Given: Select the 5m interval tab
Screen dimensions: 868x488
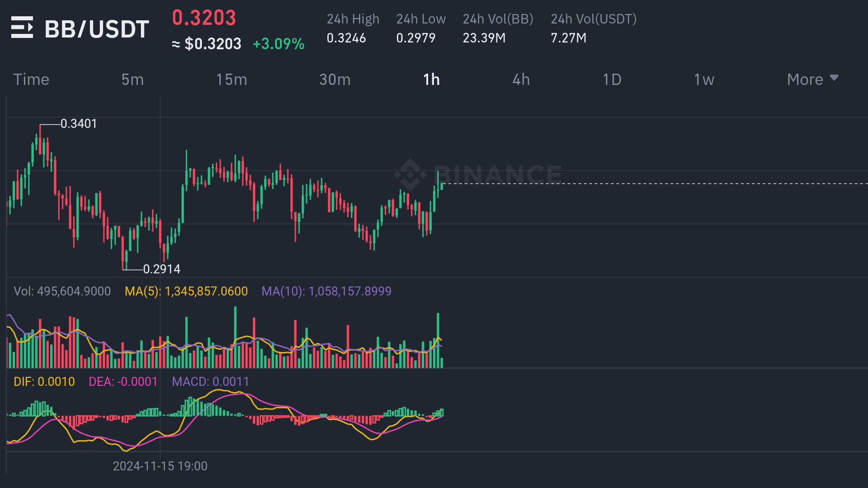Looking at the screenshot, I should pos(132,80).
